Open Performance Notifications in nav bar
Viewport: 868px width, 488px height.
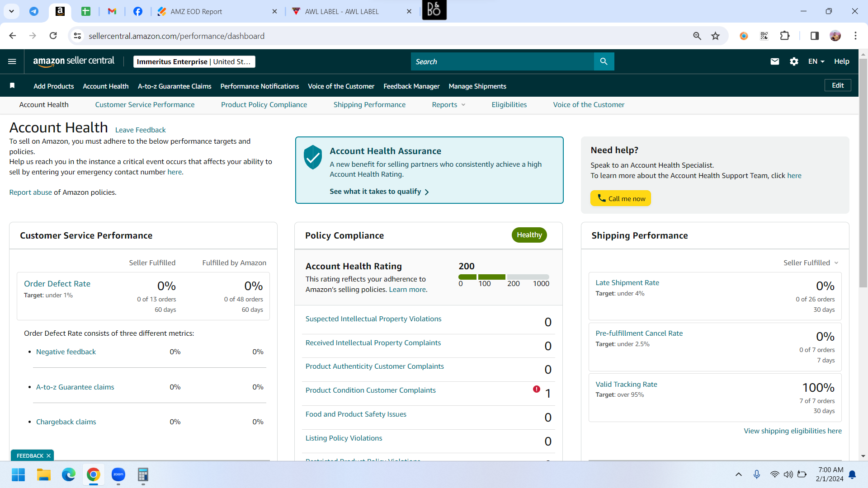point(259,86)
